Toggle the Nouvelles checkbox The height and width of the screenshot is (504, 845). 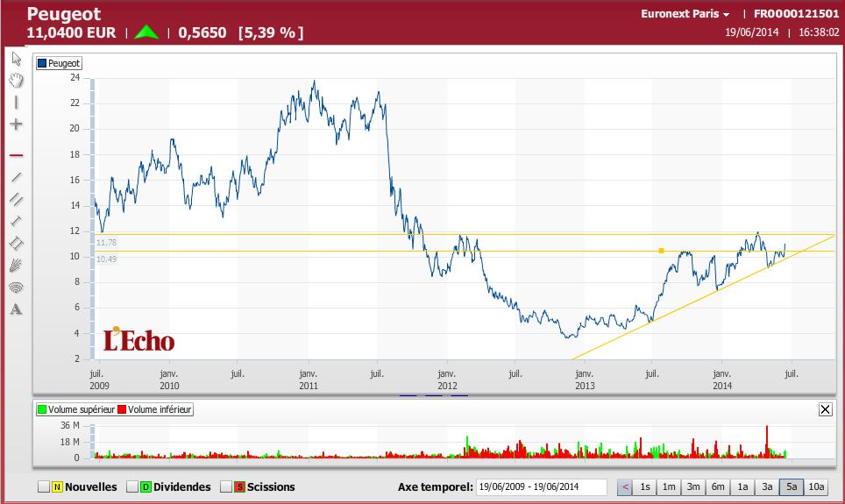(44, 486)
